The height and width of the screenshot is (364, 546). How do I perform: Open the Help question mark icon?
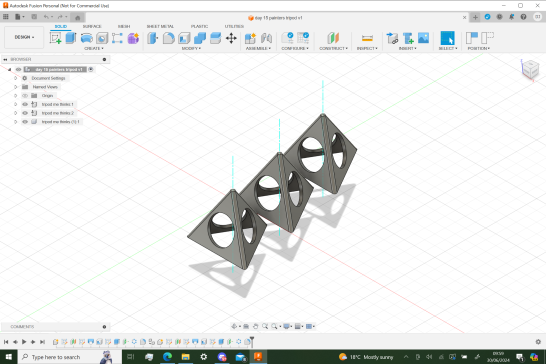(523, 17)
